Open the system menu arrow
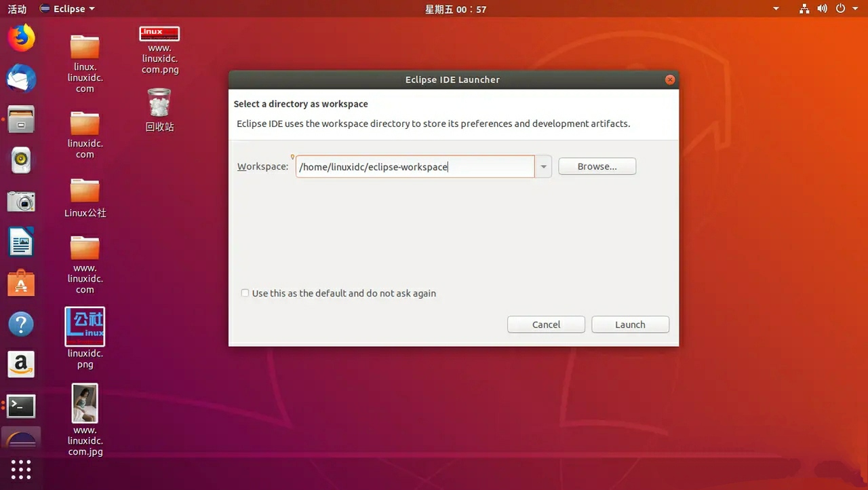868x490 pixels. (854, 9)
